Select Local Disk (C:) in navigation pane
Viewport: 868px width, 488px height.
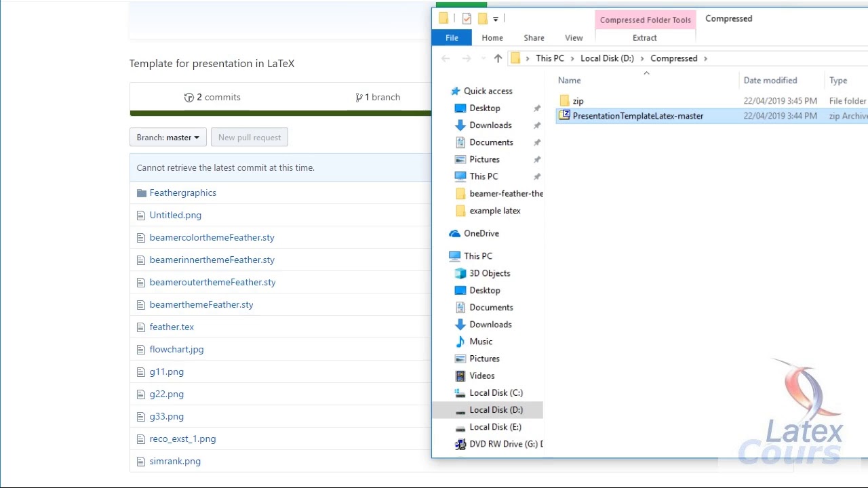coord(496,393)
